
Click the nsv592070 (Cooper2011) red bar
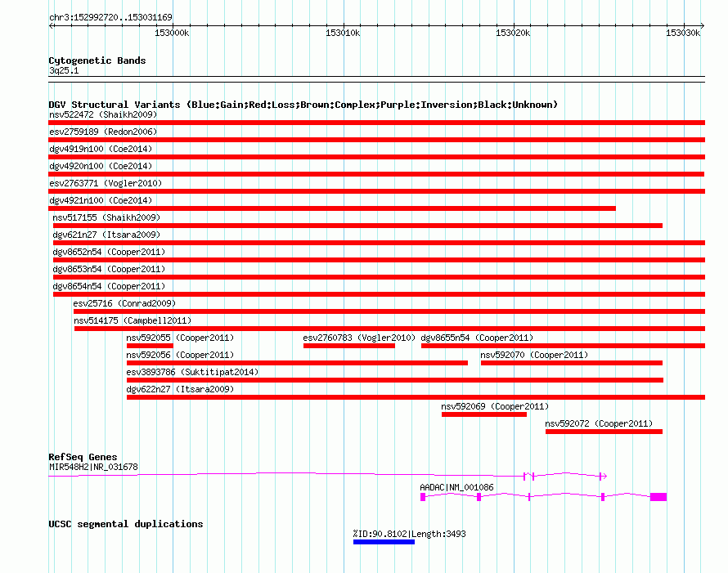[572, 363]
